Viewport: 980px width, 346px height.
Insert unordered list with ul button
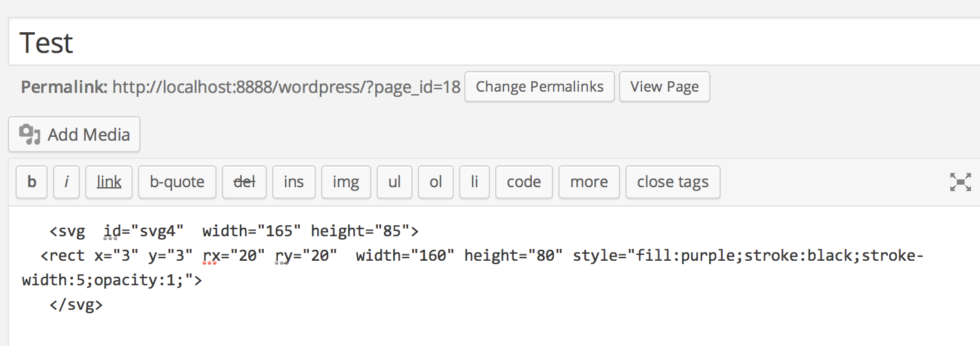(395, 182)
